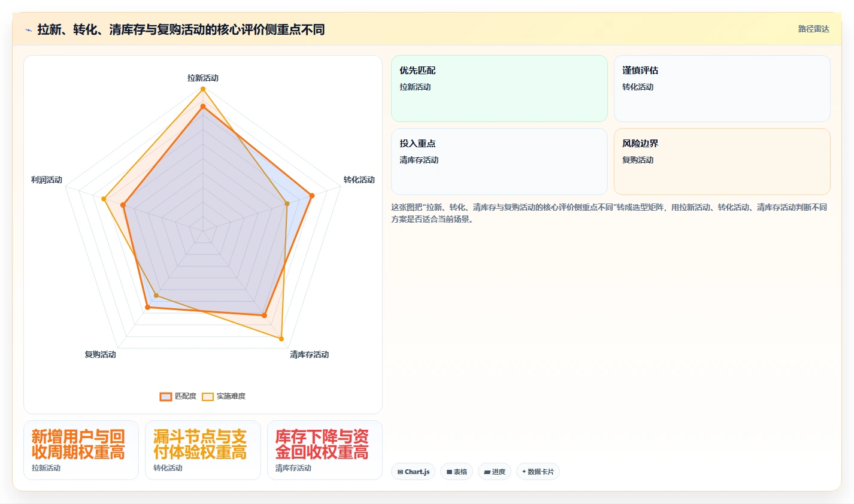Click the 库存下降与资金回收权重高 stat card
Screen dimensions: 854x504
(325, 450)
